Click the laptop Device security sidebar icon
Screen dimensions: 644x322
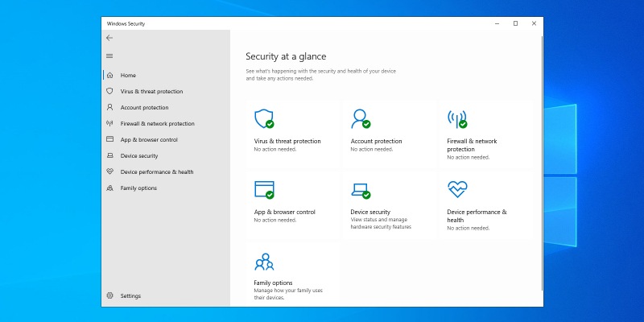(109, 155)
